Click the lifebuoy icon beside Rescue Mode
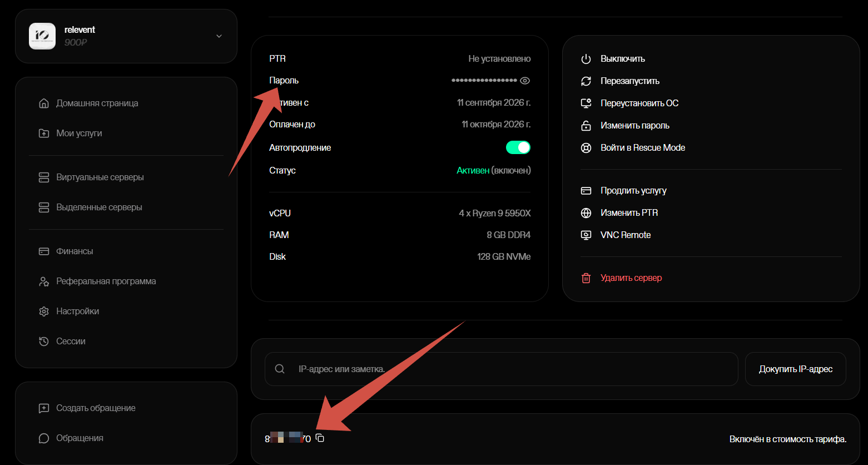The image size is (868, 465). (x=586, y=148)
